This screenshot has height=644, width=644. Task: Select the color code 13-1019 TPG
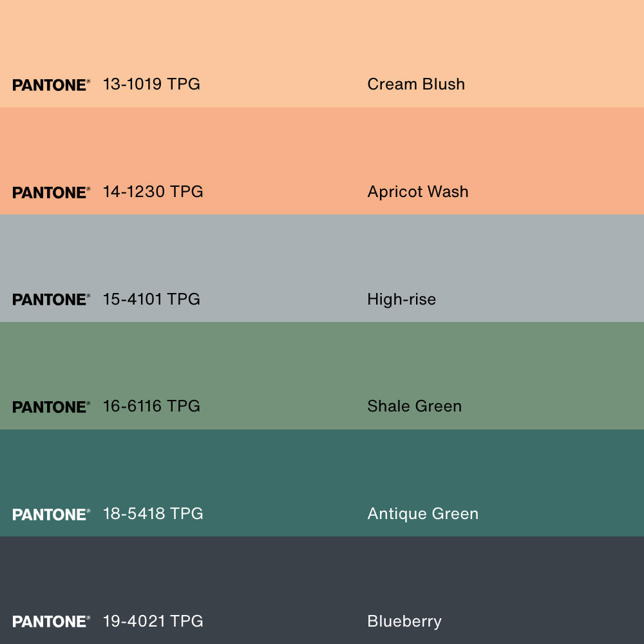pyautogui.click(x=151, y=84)
